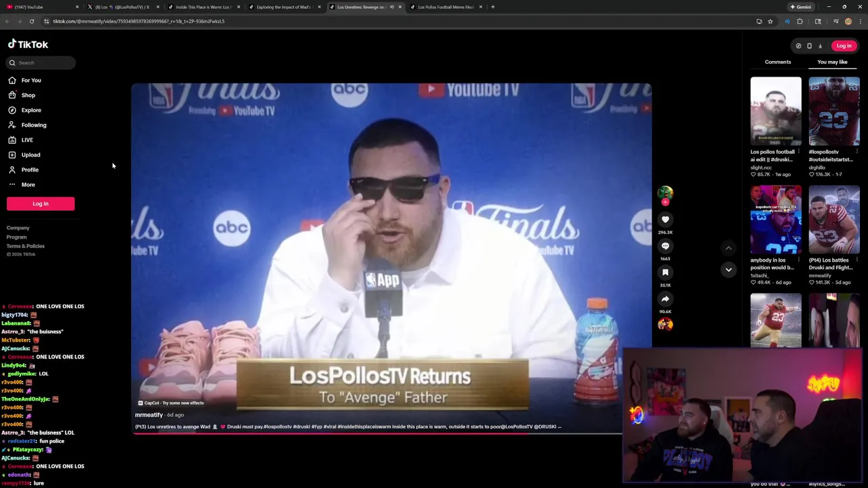Viewport: 868px width, 488px height.
Task: Open mrmeatify link under the Pt4 card
Action: click(820, 275)
